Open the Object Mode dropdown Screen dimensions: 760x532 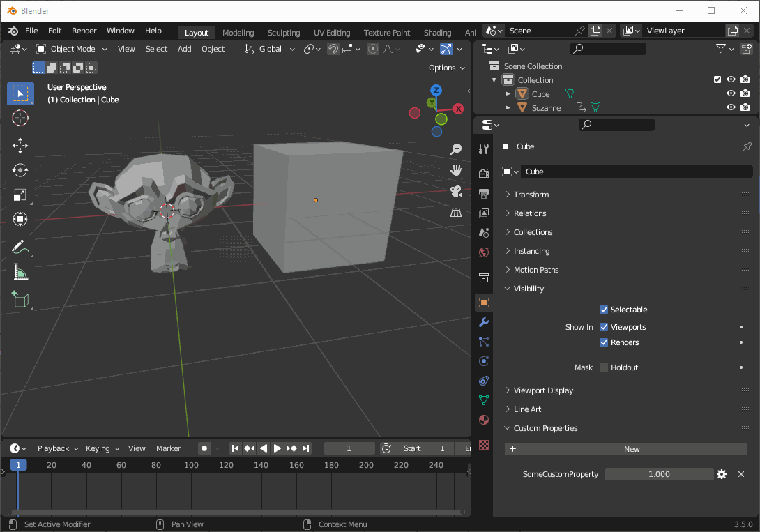pyautogui.click(x=73, y=49)
